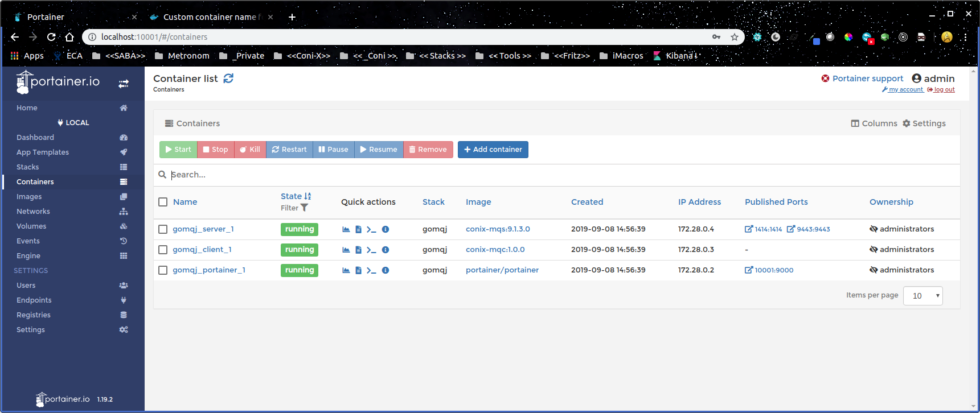Click the my account link

click(903, 89)
